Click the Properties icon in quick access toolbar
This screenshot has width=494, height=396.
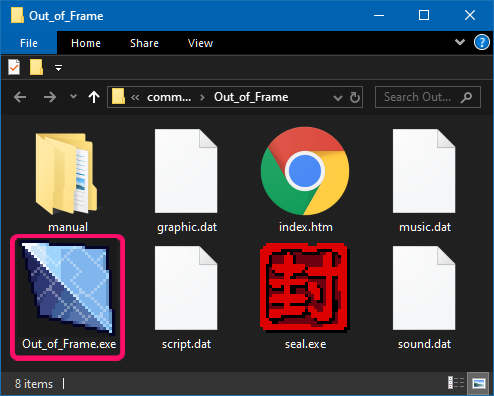click(14, 67)
